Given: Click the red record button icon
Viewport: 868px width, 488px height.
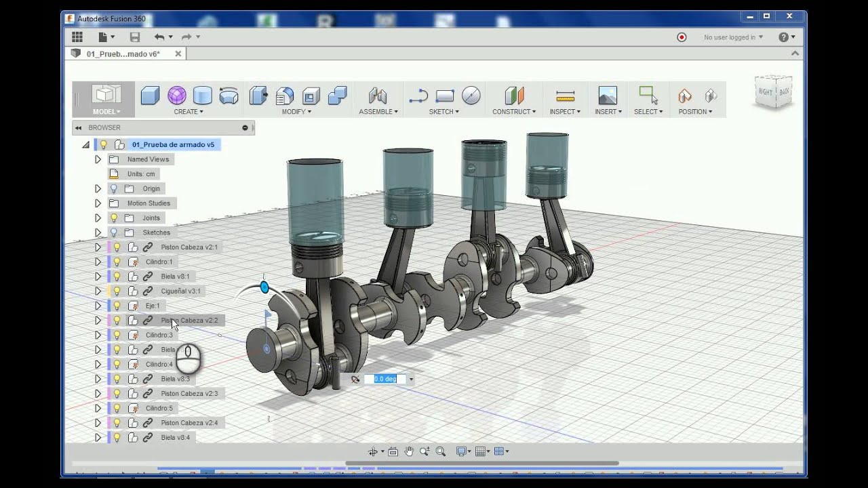Looking at the screenshot, I should tap(682, 37).
